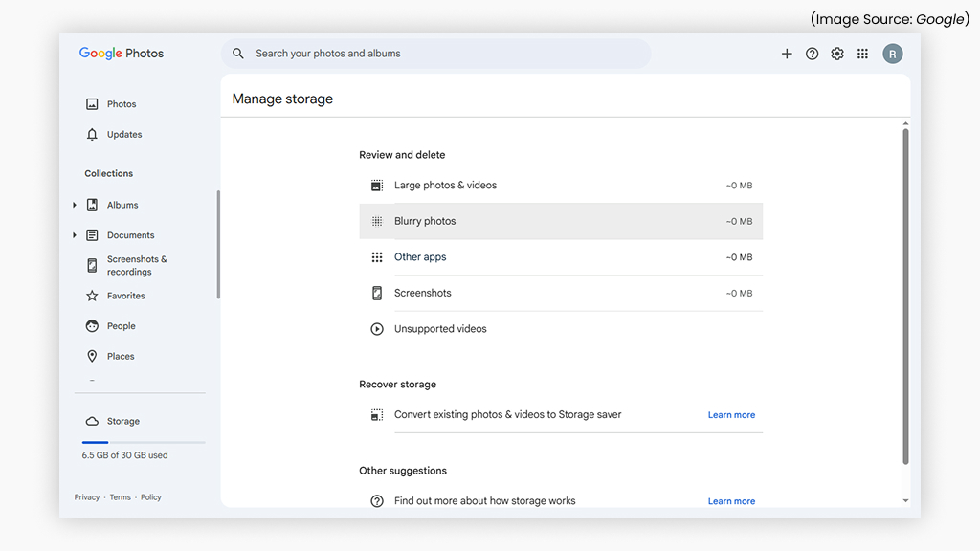Open help via the question mark icon
Viewport: 980px width, 551px height.
click(x=812, y=54)
